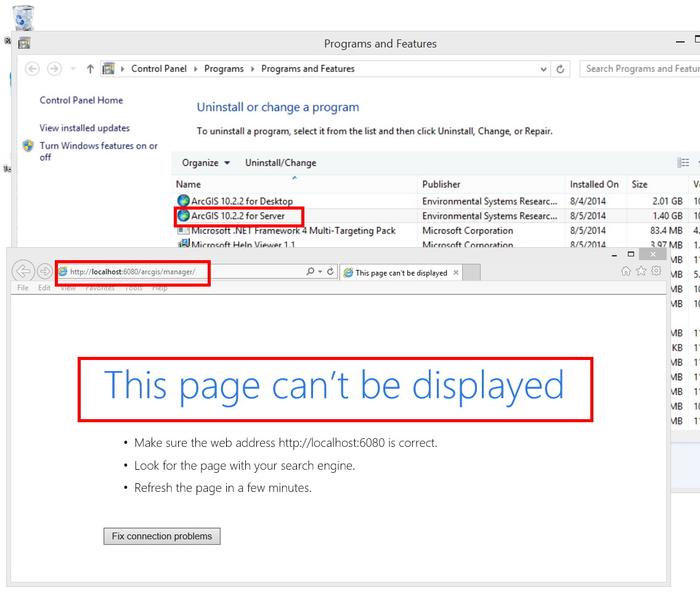
Task: Click ArcGIS for Desktop globe icon
Action: tap(184, 201)
